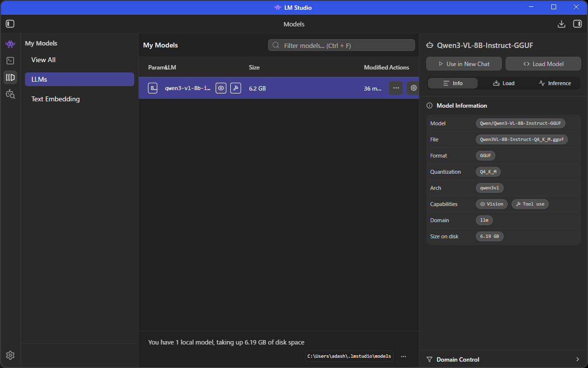This screenshot has height=368, width=588.
Task: Click the vision eye icon on qwen3-vl row
Action: 221,88
